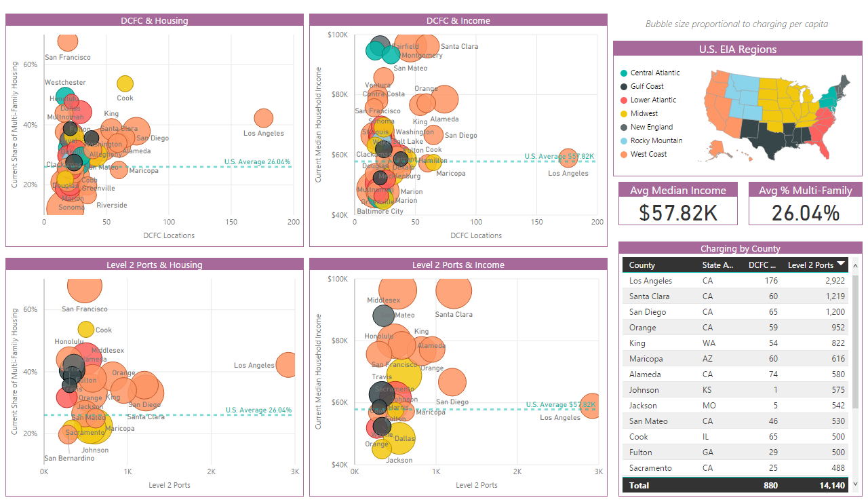
Task: Click Los Angeles bubble in DCFC & Housing
Action: pos(263,118)
